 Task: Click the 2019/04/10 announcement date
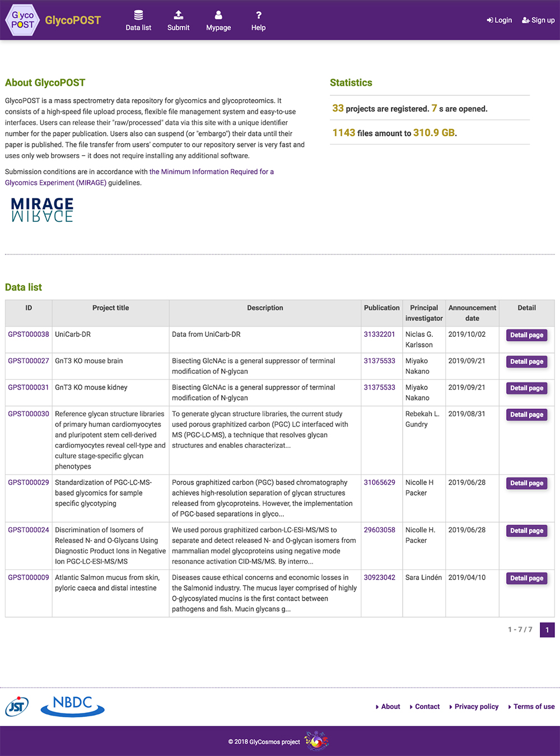tap(467, 577)
